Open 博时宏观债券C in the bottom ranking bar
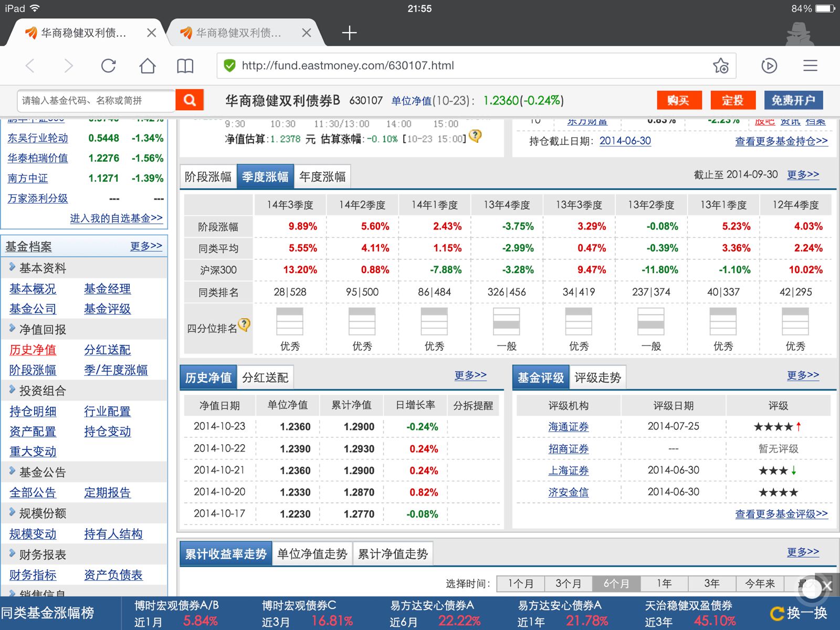The height and width of the screenshot is (630, 840). [x=299, y=605]
